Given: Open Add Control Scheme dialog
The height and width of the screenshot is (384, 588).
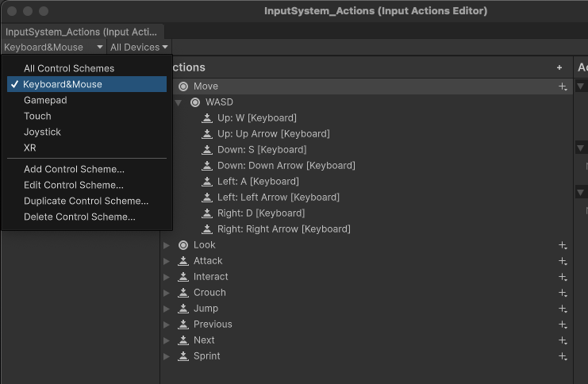Looking at the screenshot, I should coord(74,169).
